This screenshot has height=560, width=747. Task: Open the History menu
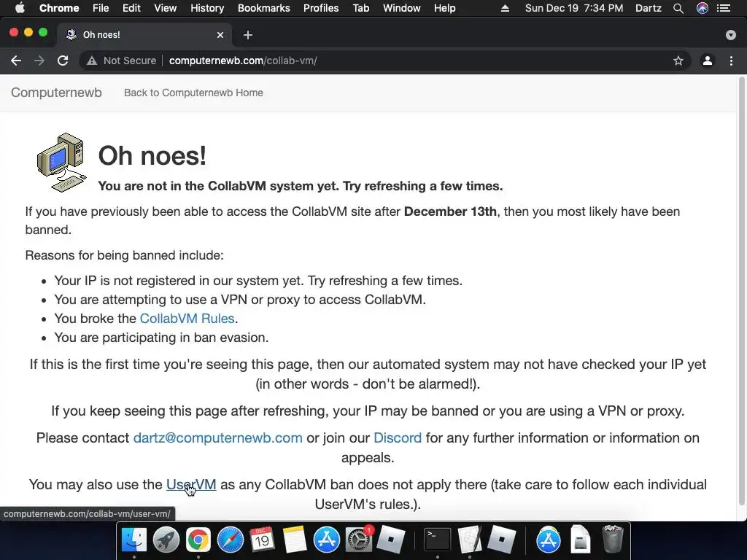pos(207,8)
